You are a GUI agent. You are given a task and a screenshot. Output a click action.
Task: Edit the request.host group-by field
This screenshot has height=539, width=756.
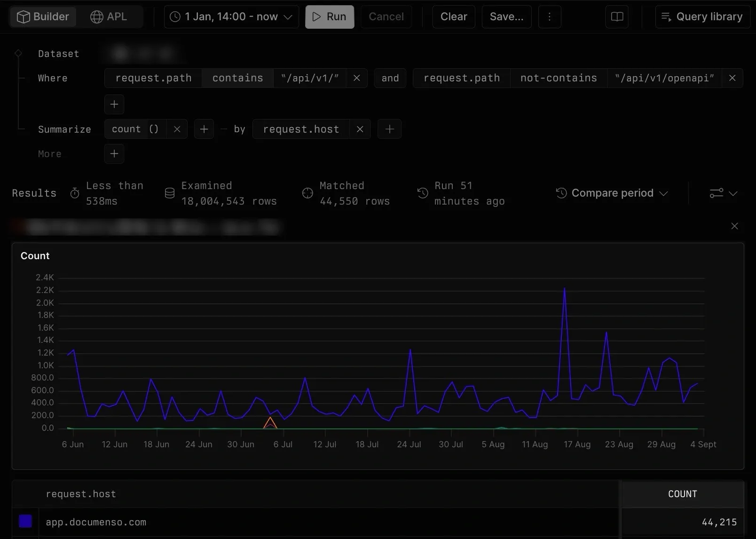[x=301, y=129]
